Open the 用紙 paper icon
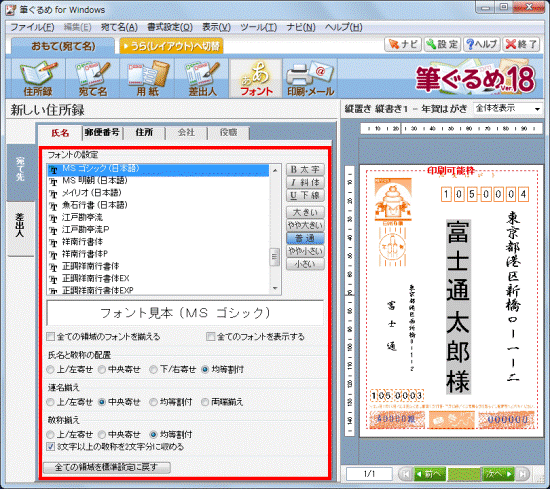This screenshot has height=489, width=550. click(x=147, y=79)
